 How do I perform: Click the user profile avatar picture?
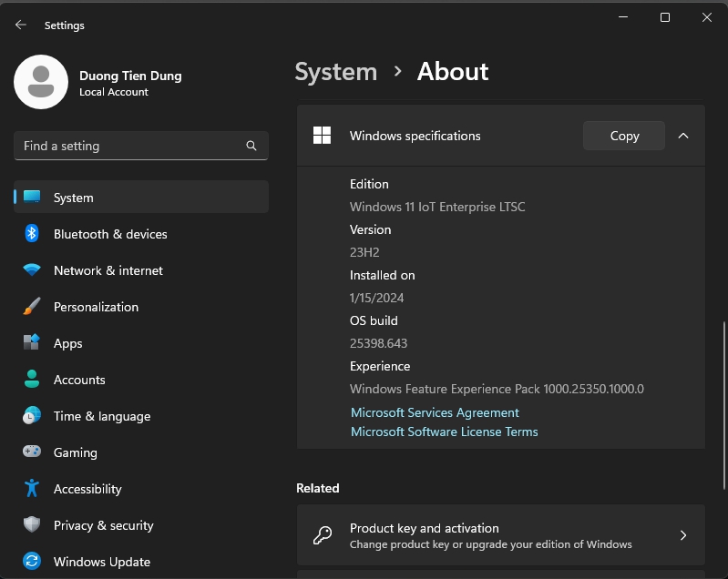(41, 82)
